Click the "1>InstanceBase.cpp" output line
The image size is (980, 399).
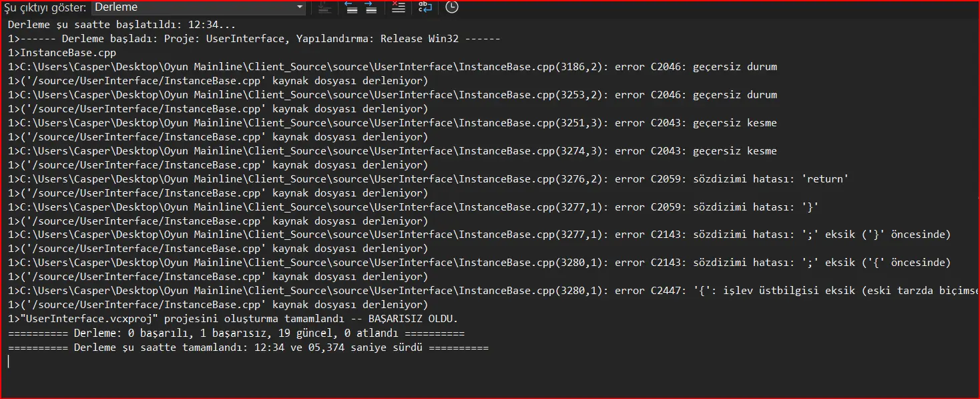tap(53, 53)
